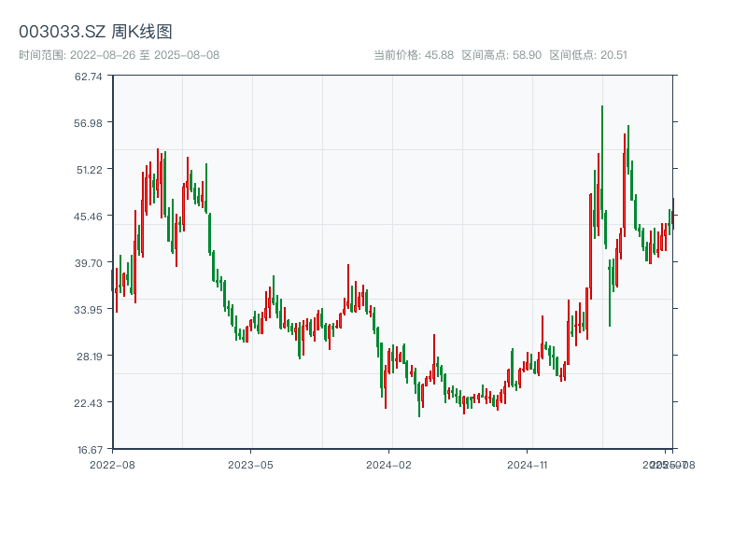
Task: Click the period high label 区间高点: 58.90
Action: 501,55
